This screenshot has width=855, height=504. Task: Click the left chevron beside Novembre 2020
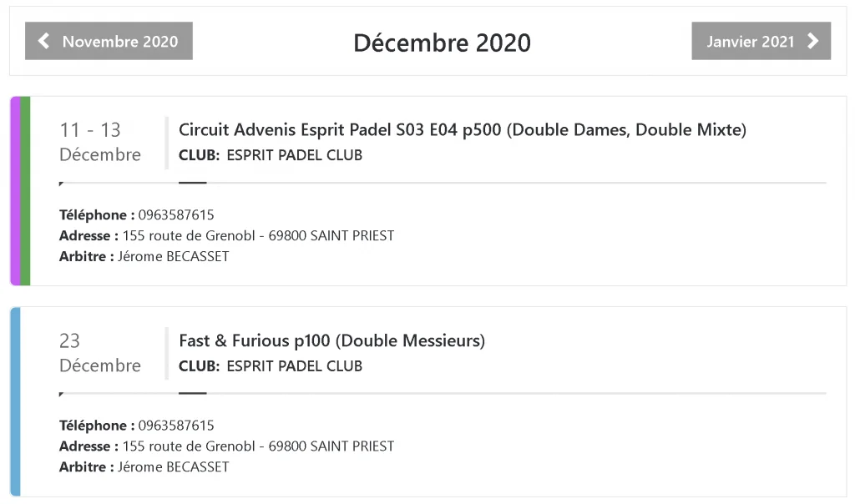coord(44,41)
